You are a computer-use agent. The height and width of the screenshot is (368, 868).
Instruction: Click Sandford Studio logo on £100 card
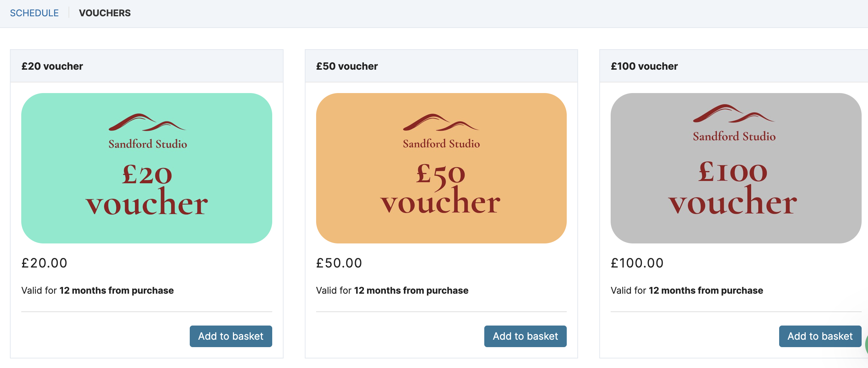click(734, 123)
